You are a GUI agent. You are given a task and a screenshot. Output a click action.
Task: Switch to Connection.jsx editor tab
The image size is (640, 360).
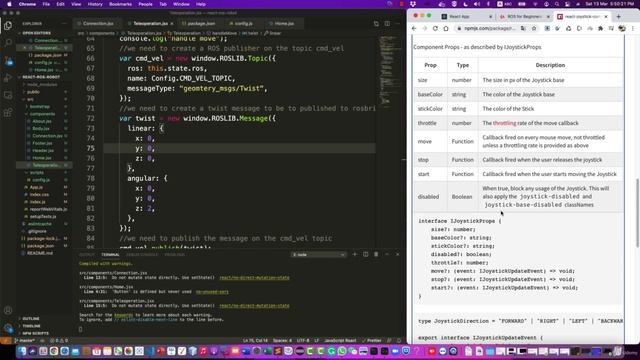click(97, 24)
